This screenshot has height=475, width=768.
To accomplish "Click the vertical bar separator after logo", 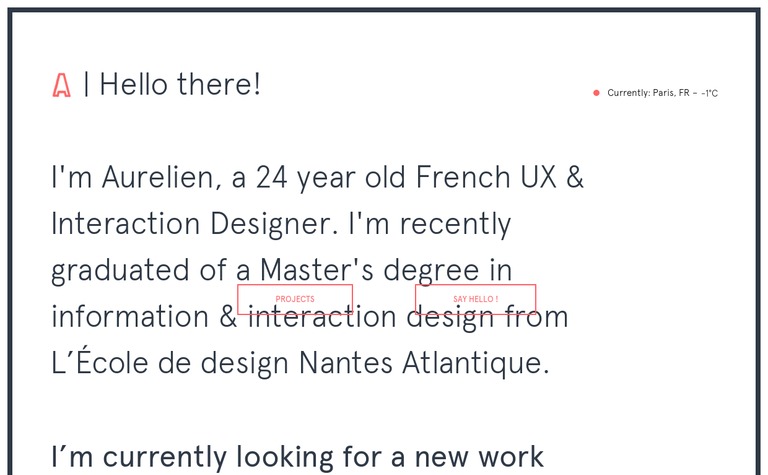I will pos(86,85).
